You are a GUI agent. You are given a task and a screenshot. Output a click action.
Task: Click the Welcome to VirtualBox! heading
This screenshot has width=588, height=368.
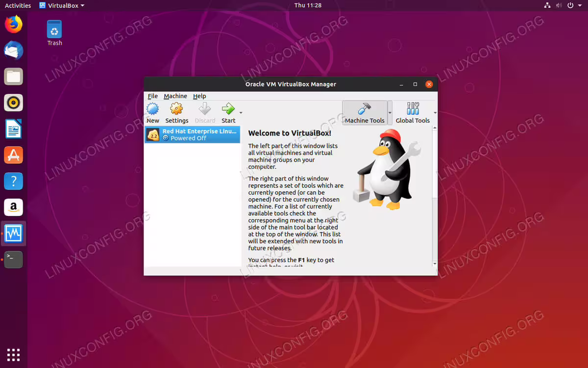[x=290, y=133]
